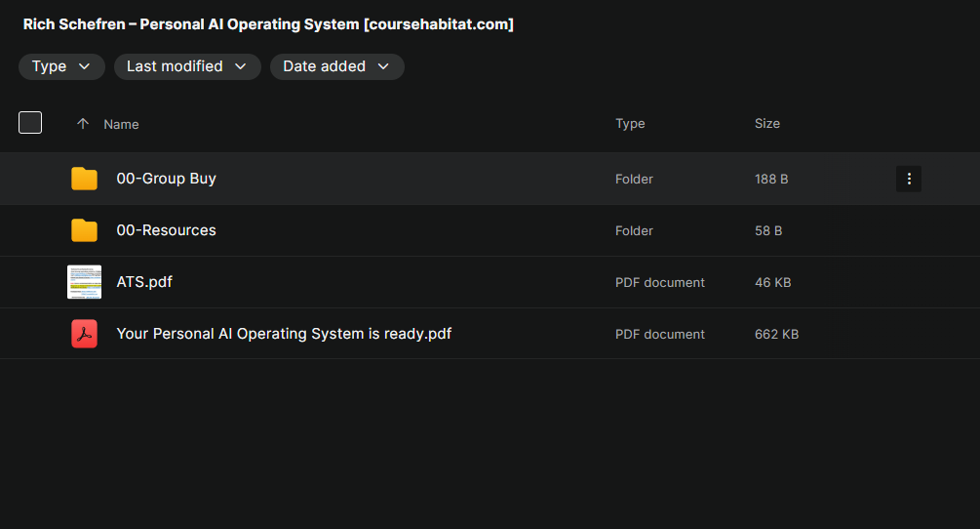Click the 58 B size value
The image size is (980, 529).
pos(768,230)
